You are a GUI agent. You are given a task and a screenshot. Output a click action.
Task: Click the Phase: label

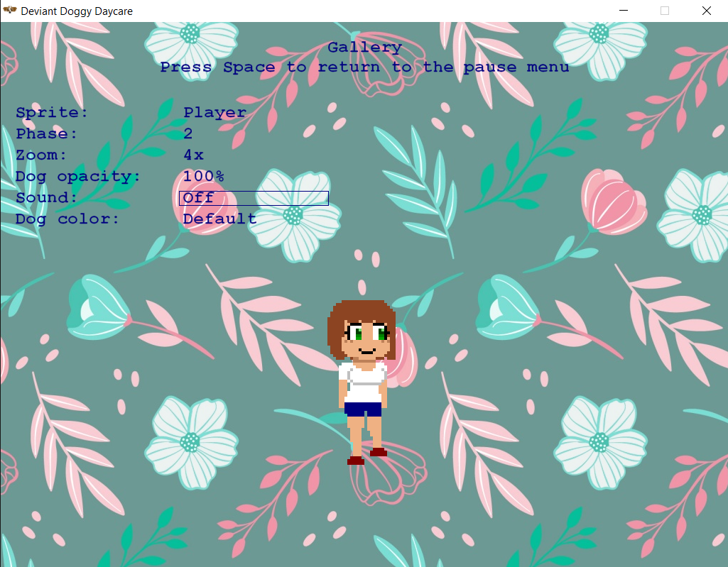(46, 133)
